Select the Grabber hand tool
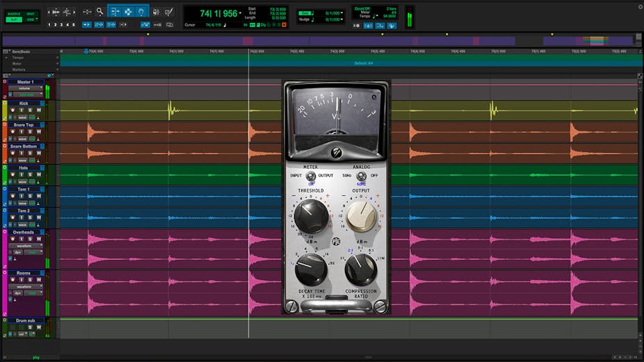This screenshot has width=644, height=362. pos(140,12)
